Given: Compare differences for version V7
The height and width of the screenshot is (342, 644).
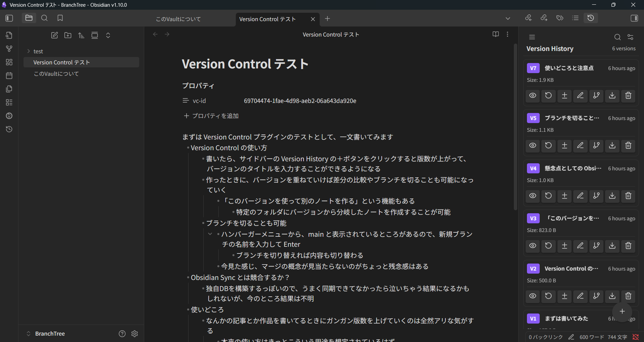Looking at the screenshot, I should coord(565,96).
